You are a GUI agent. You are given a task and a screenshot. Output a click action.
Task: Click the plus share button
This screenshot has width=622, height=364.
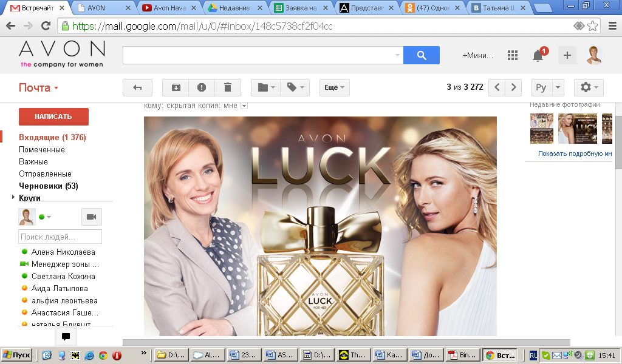(x=567, y=55)
